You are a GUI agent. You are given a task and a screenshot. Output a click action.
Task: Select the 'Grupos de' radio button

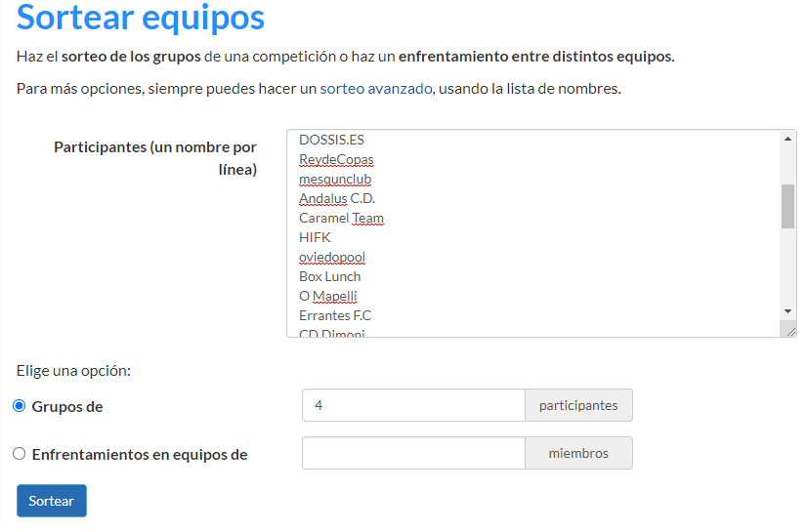tap(20, 406)
